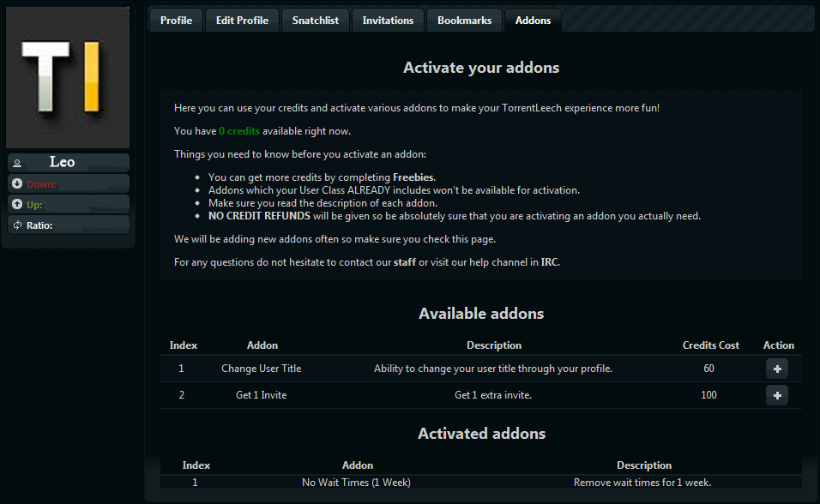Click the 'Get 1 Invite' addon name

coord(262,395)
